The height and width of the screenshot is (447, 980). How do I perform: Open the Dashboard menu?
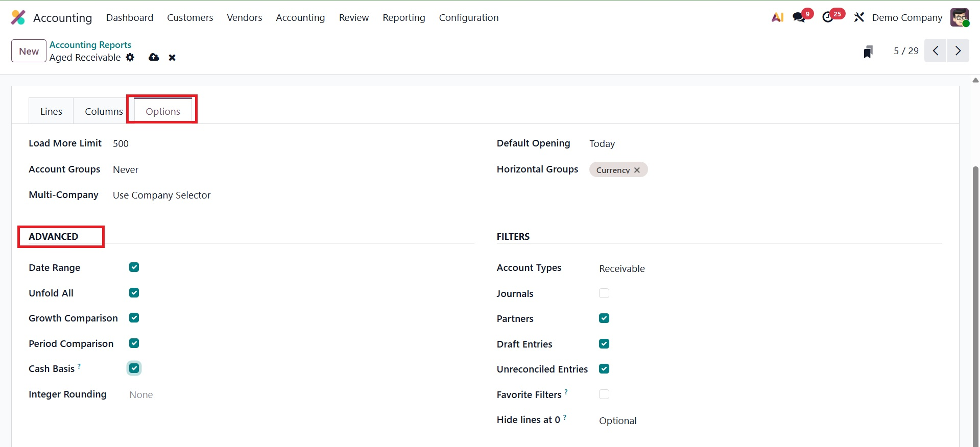[x=130, y=17]
